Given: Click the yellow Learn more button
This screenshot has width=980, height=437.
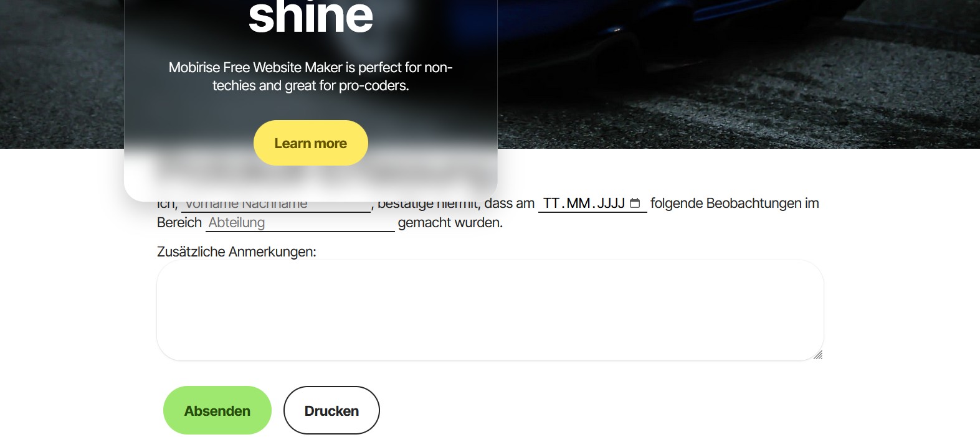Looking at the screenshot, I should point(311,143).
